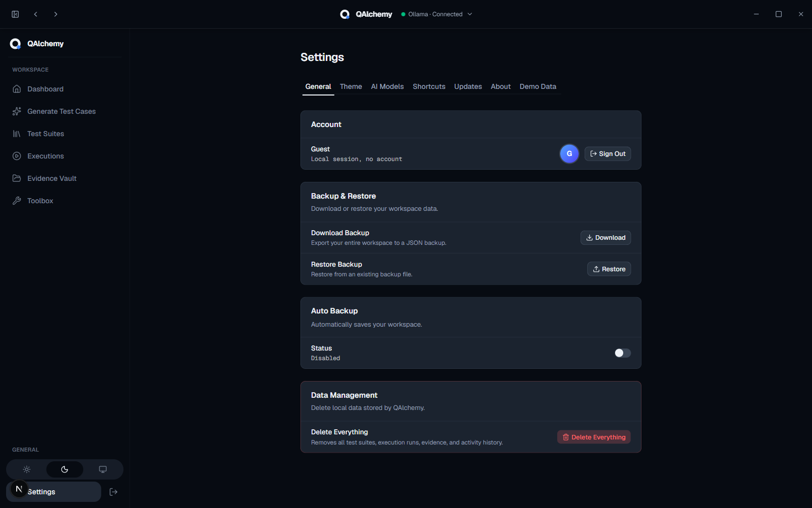Open Generate Test Cases sparkle icon

[x=17, y=111]
